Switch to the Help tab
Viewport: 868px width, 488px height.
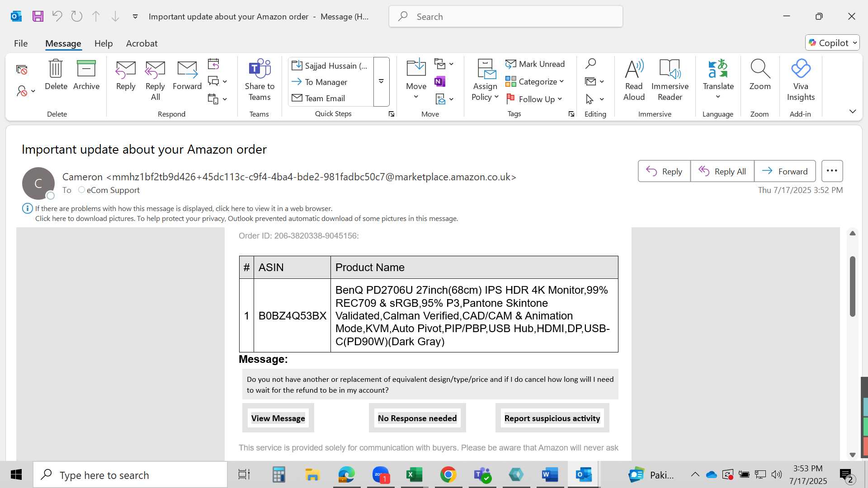104,43
